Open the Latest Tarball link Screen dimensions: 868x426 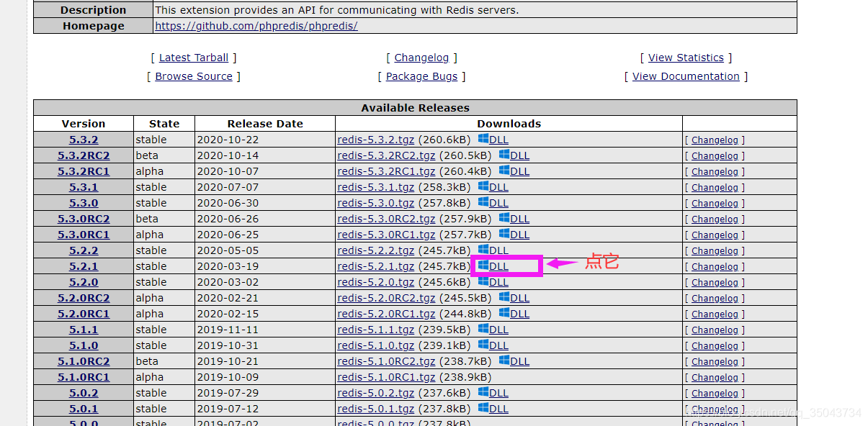point(194,58)
